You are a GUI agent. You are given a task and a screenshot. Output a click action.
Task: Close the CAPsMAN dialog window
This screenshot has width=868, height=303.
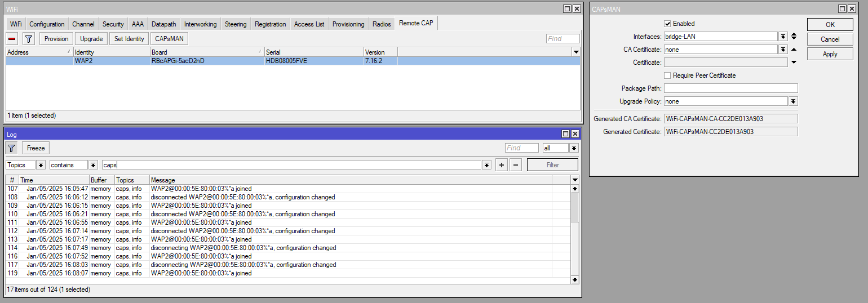pos(851,9)
